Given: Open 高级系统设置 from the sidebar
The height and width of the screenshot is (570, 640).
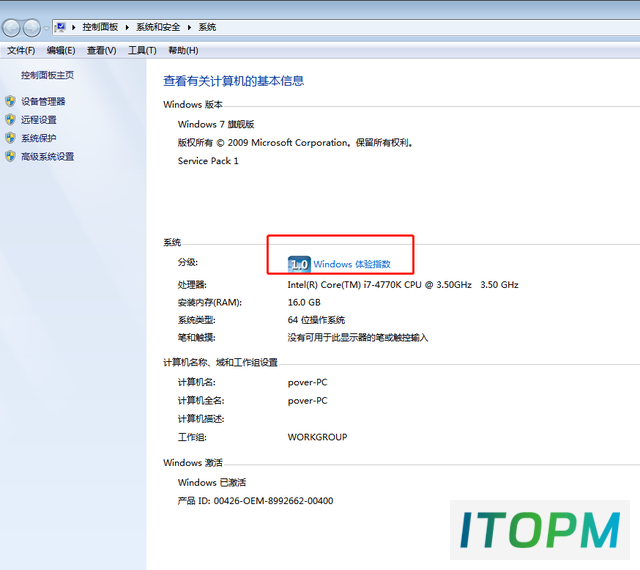Looking at the screenshot, I should click(47, 156).
